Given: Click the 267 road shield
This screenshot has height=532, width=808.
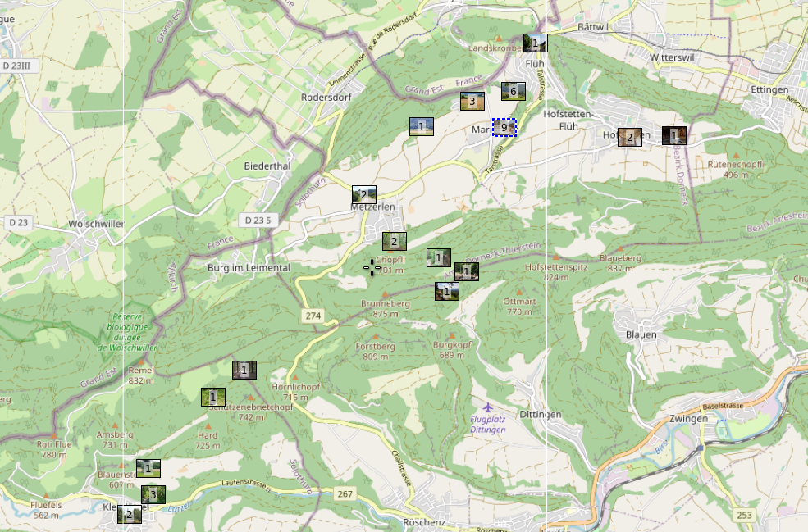Looking at the screenshot, I should coord(345,493).
